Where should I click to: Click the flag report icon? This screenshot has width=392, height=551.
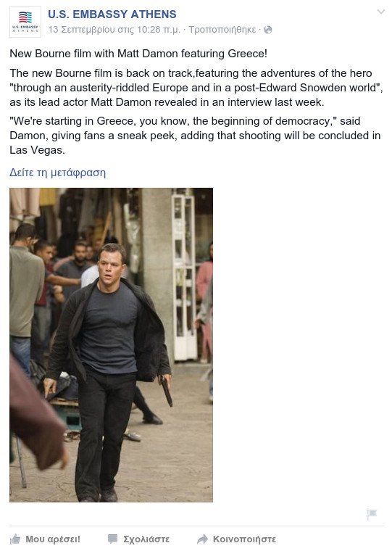point(371,514)
